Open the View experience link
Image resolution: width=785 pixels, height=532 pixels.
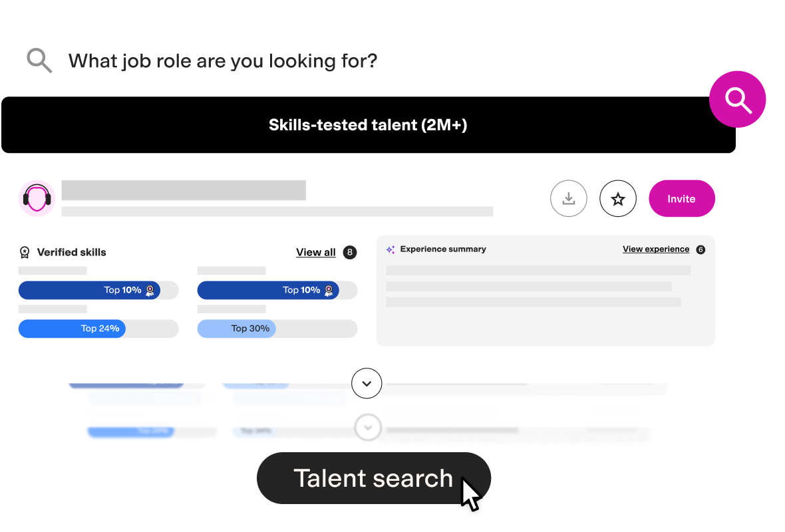click(x=656, y=249)
